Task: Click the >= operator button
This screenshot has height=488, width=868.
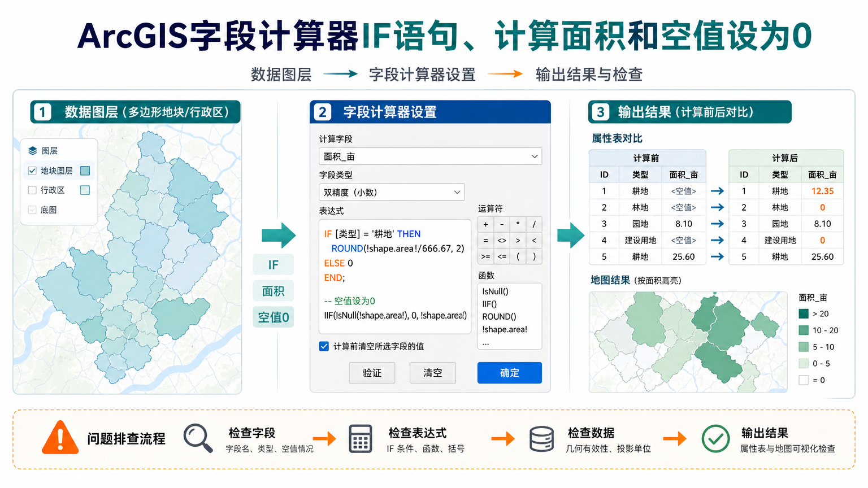Action: 485,256
